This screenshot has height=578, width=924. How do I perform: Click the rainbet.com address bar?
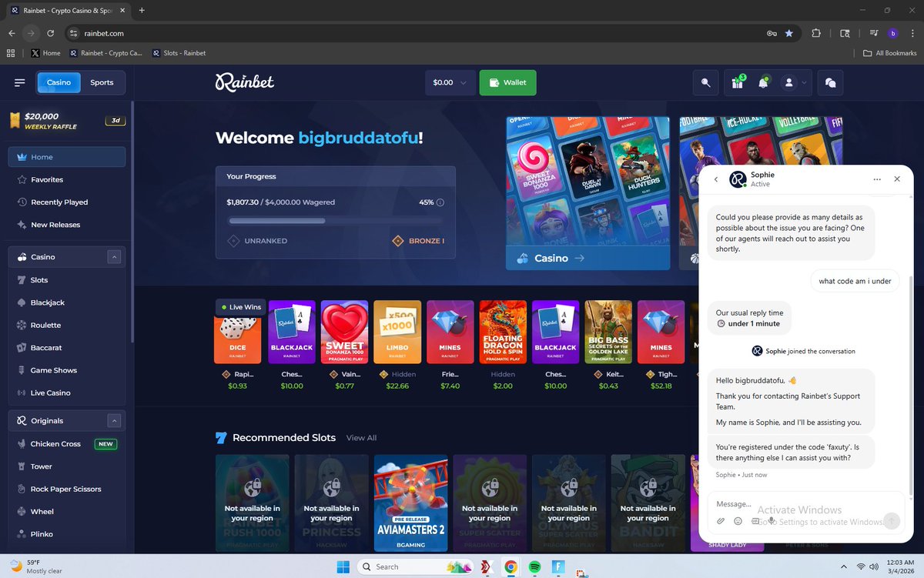click(x=416, y=33)
